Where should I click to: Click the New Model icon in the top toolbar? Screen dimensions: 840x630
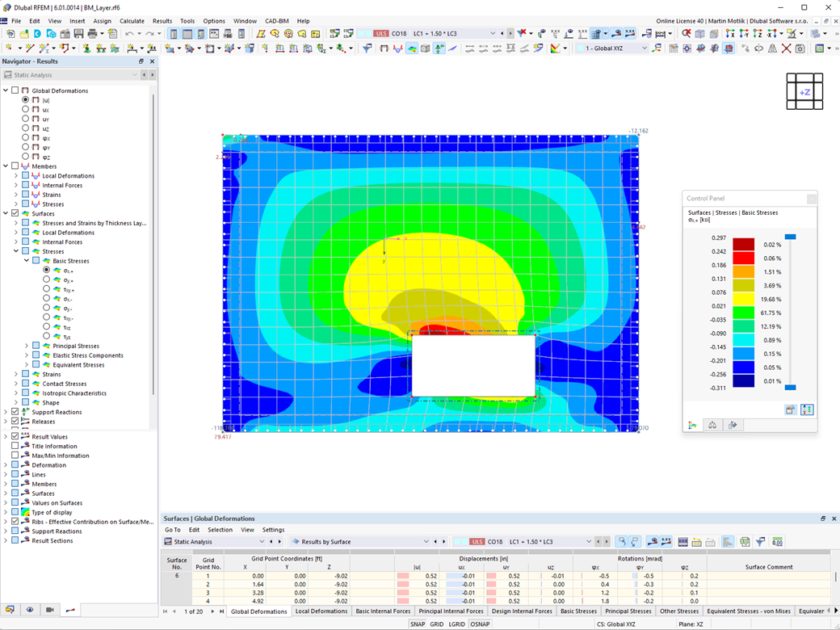(11, 33)
